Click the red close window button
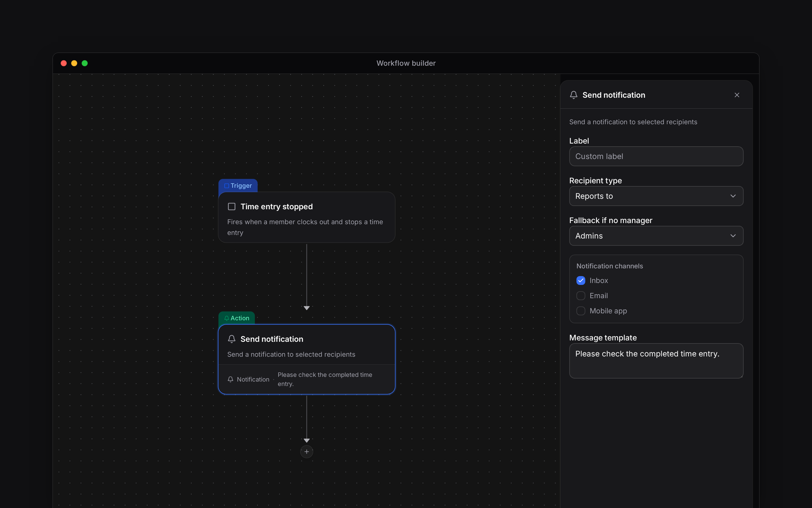 coord(64,63)
